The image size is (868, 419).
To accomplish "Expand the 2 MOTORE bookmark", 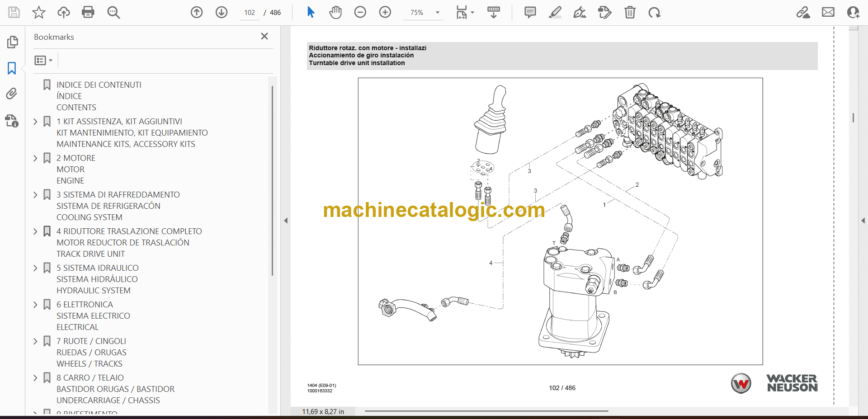I will click(x=35, y=158).
